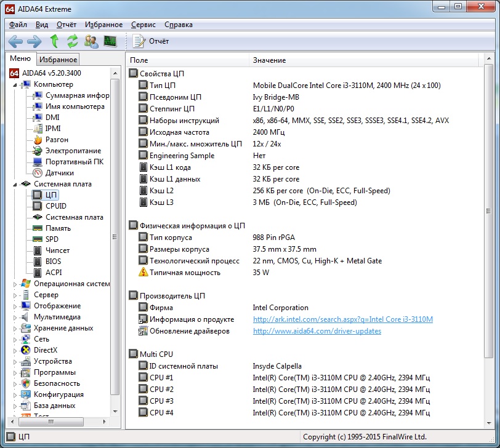Viewport: 500px width, 448px height.
Task: Expand the Программы branch
Action: [x=15, y=373]
